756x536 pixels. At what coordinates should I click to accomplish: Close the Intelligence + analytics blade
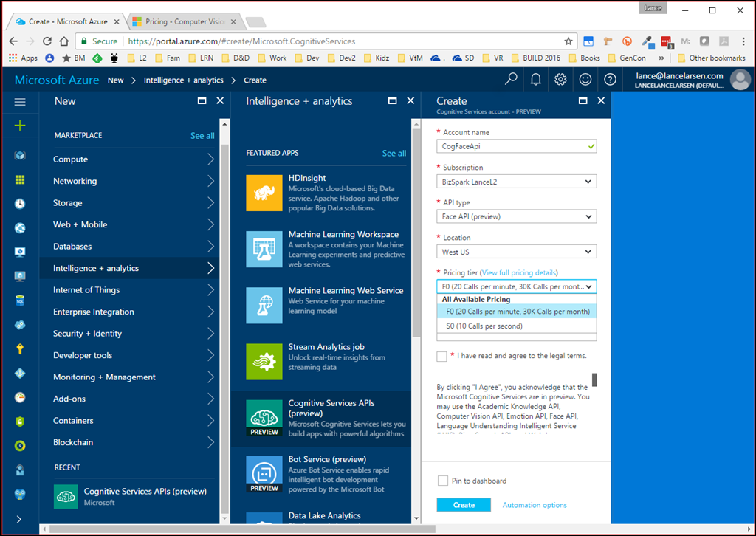[x=410, y=100]
